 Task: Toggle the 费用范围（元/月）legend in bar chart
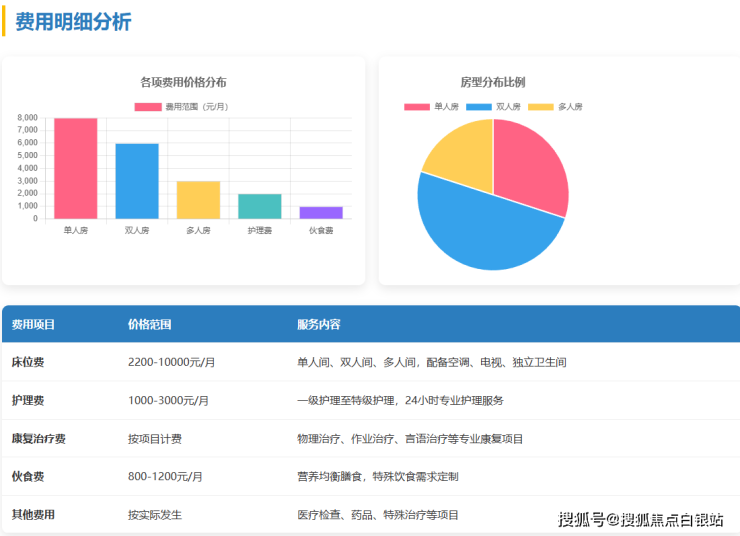tap(182, 107)
